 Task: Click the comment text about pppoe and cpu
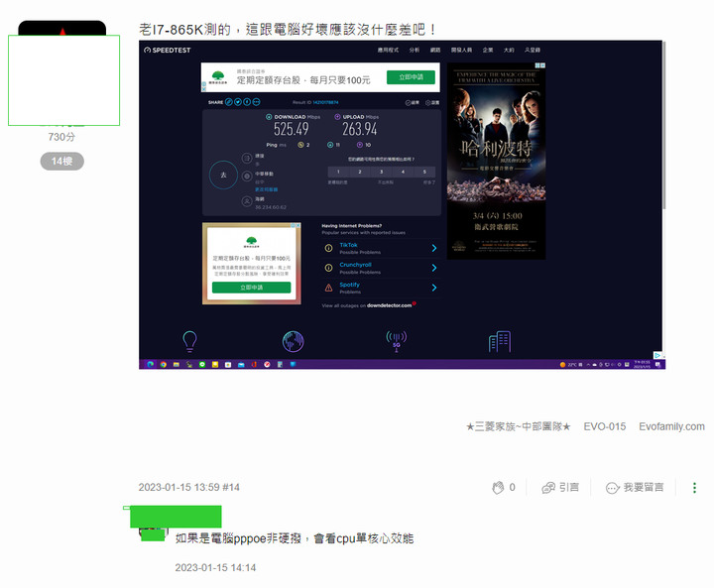pyautogui.click(x=295, y=538)
